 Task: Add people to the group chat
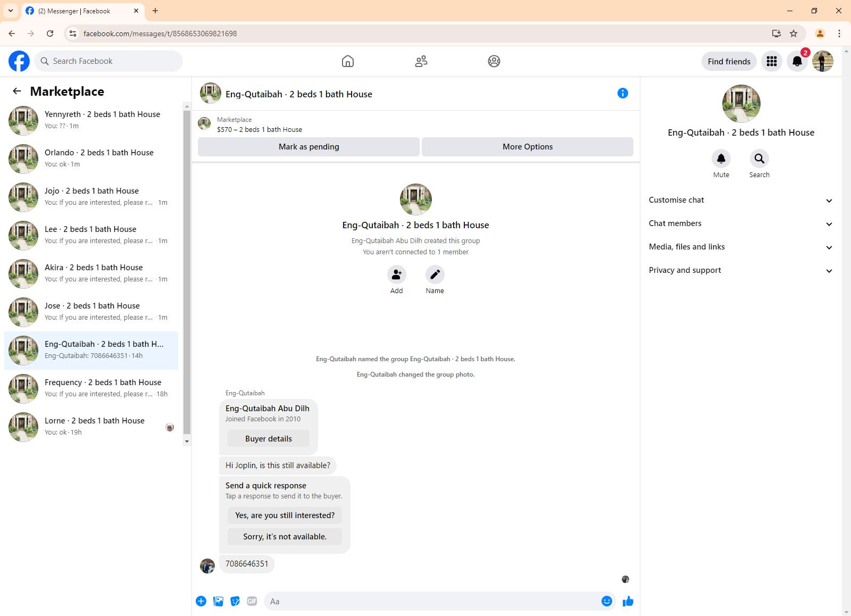[397, 274]
